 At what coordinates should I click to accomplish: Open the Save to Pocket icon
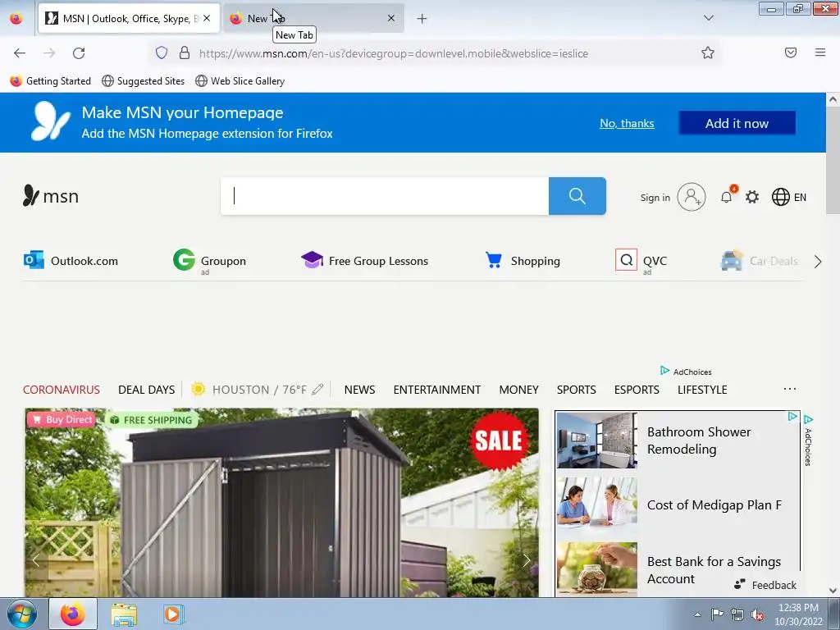coord(790,52)
